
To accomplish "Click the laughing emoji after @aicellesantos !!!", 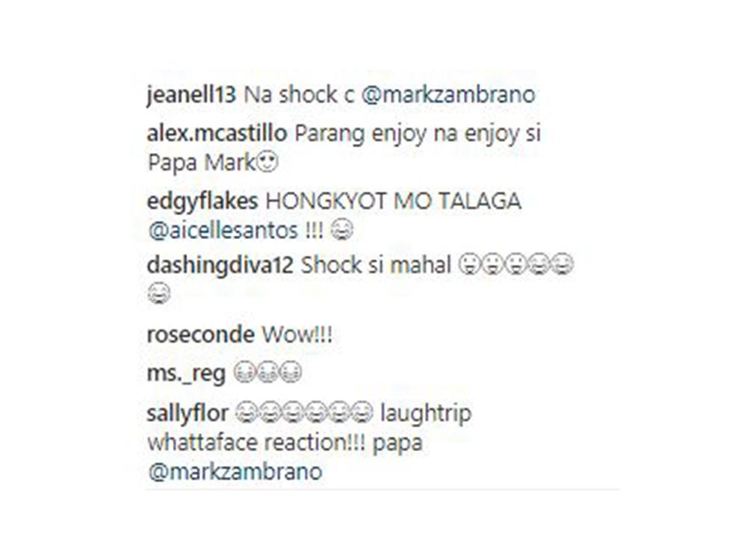I will point(341,231).
